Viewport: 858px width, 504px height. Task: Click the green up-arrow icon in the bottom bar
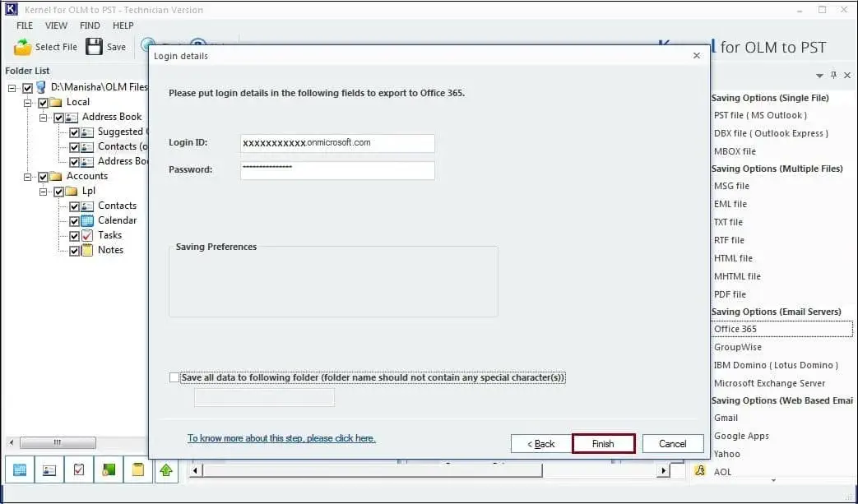[x=167, y=469]
